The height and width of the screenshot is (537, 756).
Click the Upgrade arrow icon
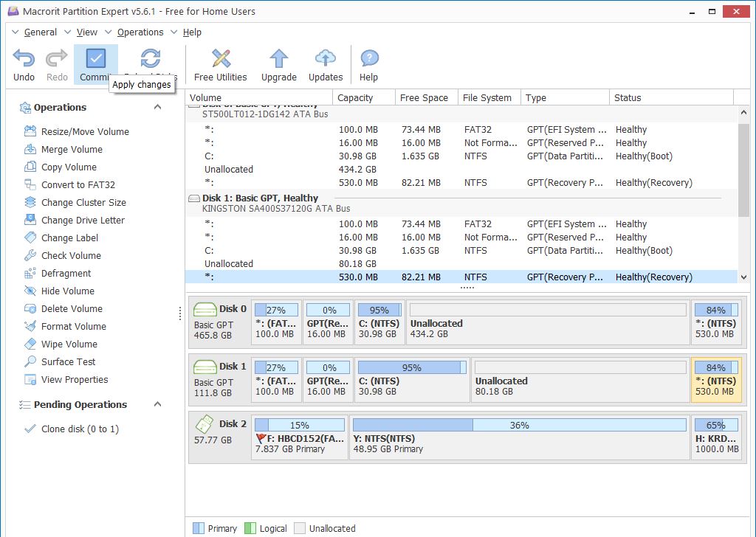278,59
